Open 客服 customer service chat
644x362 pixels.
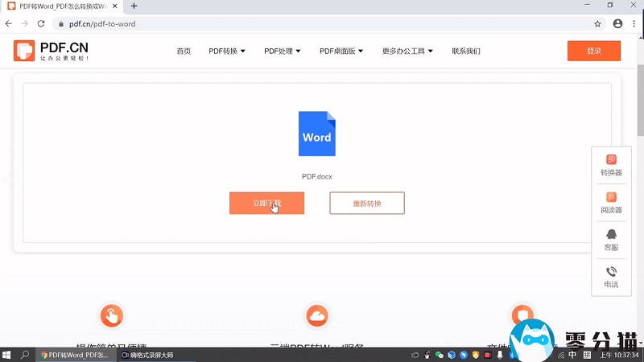point(611,239)
